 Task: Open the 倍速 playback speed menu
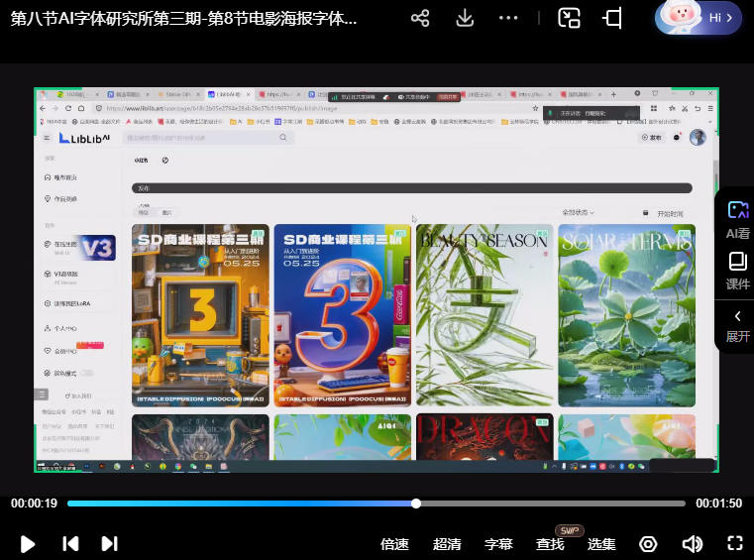395,544
